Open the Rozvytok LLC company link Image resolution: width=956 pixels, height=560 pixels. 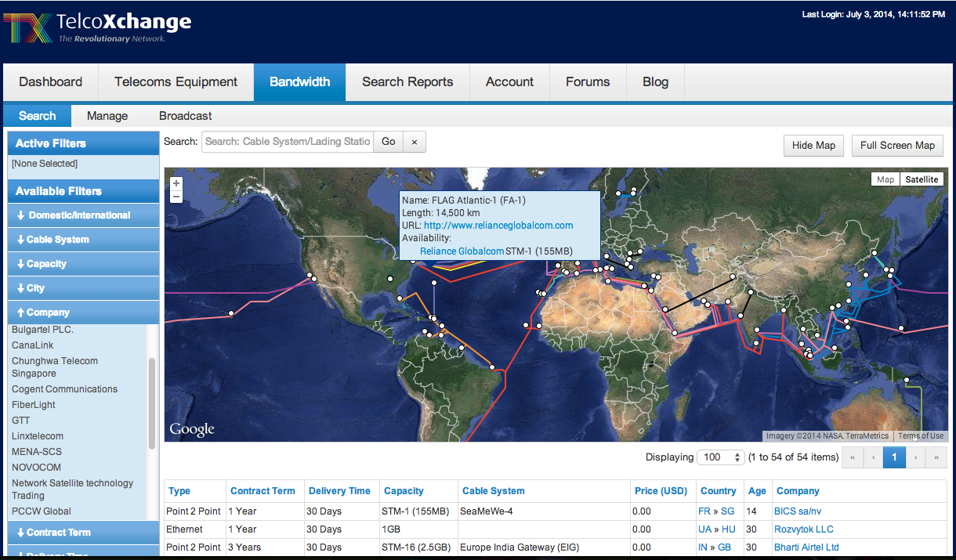[804, 529]
